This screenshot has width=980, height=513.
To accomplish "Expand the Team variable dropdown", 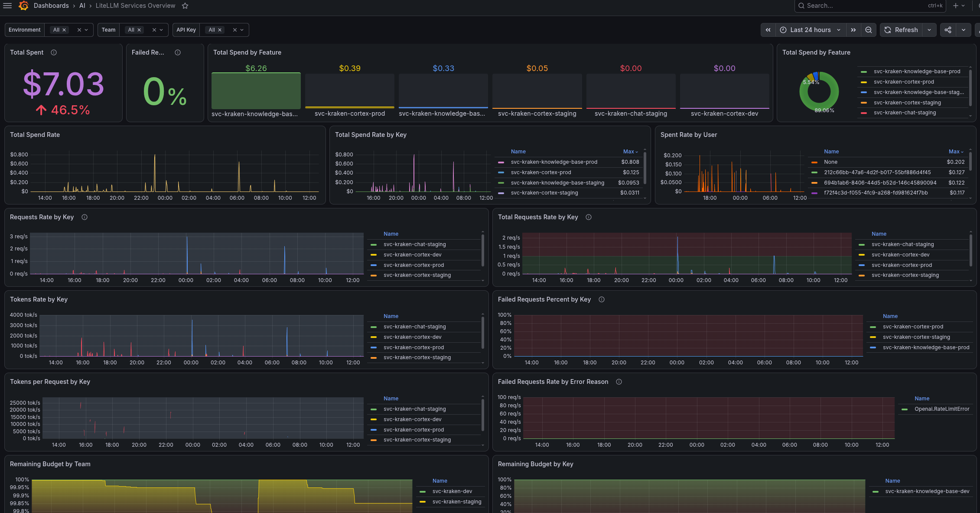I will point(161,30).
